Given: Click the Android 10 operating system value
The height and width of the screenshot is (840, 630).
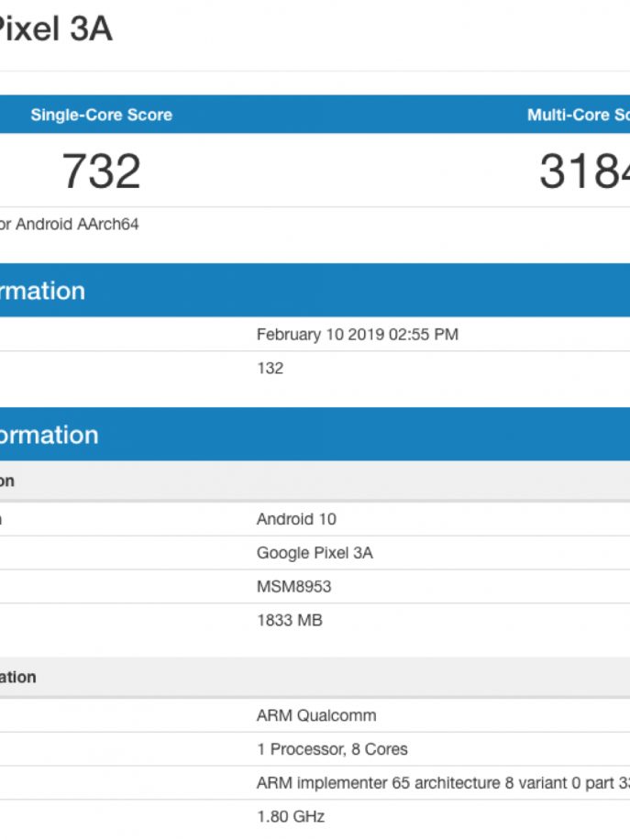Looking at the screenshot, I should (296, 519).
